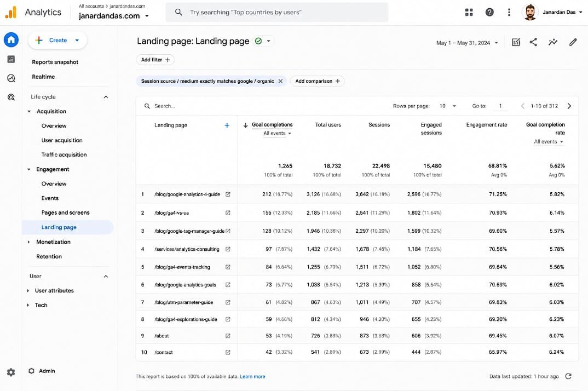
Task: Click the search magnifier in top bar
Action: click(x=178, y=13)
